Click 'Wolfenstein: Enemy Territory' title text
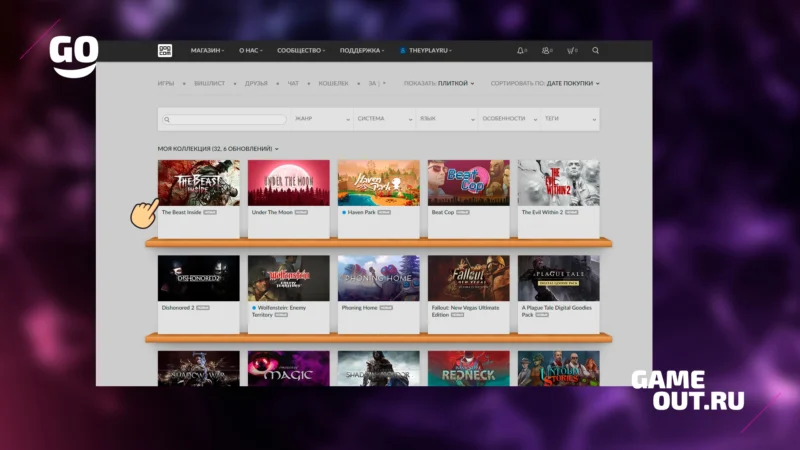 (279, 311)
